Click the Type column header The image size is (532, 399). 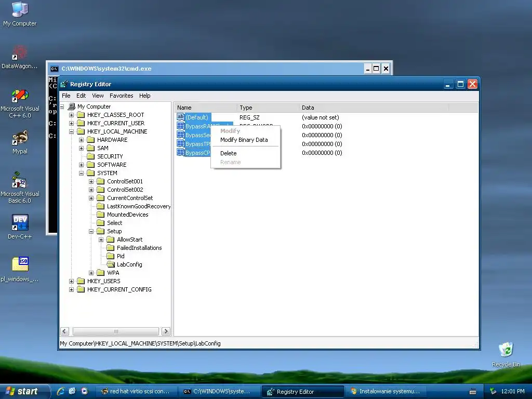pos(268,108)
